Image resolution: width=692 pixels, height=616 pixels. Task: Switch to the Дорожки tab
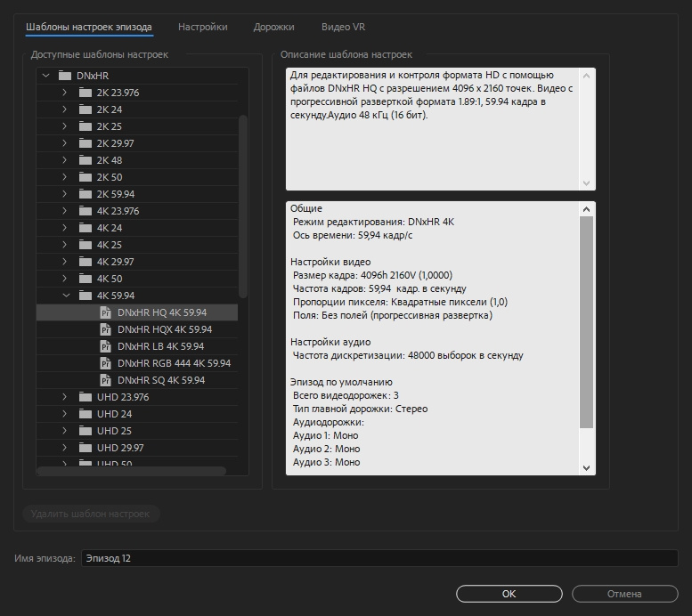tap(273, 27)
